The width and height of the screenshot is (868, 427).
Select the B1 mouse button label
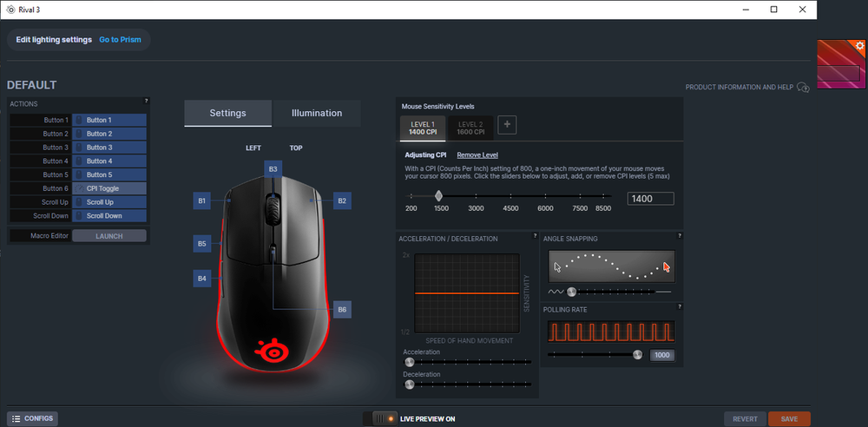point(202,201)
